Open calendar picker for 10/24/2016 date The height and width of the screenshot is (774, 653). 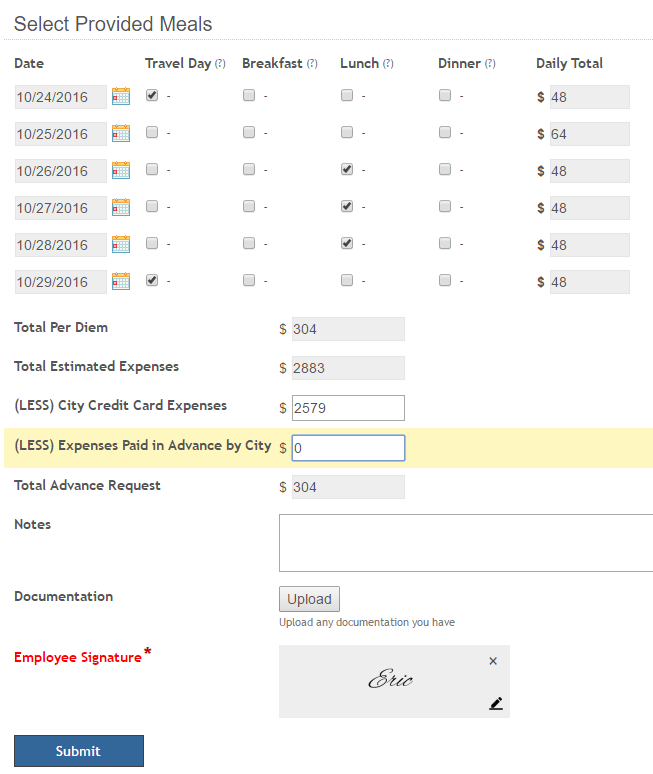coord(121,97)
